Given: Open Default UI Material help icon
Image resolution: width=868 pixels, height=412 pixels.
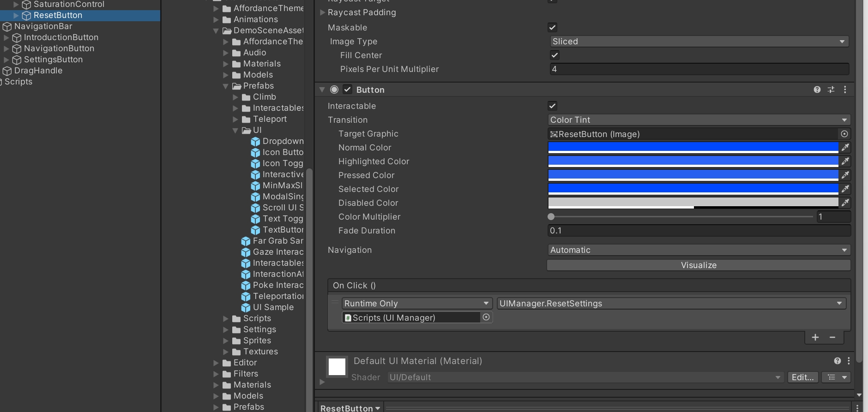Looking at the screenshot, I should pyautogui.click(x=838, y=361).
